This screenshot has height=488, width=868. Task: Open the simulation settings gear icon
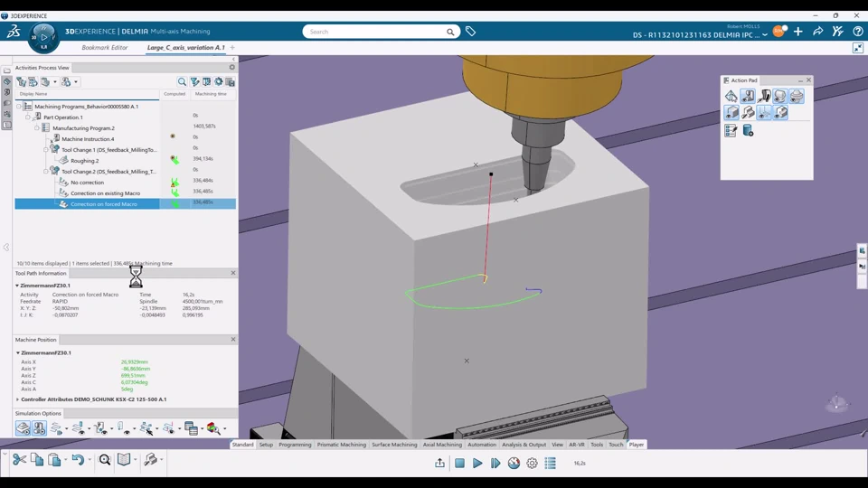click(532, 464)
